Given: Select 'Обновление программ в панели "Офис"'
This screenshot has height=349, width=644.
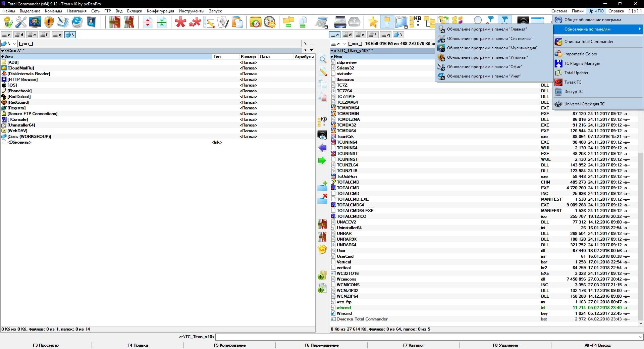Looking at the screenshot, I should point(494,67).
